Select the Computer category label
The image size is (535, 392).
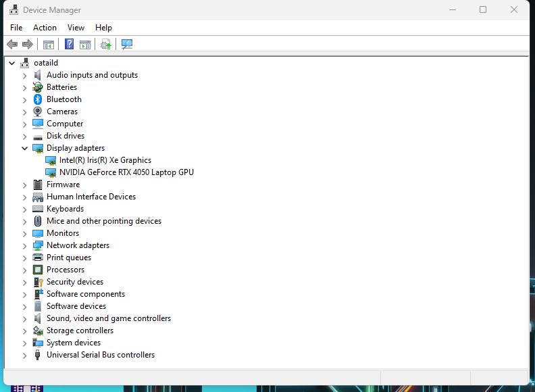point(65,124)
